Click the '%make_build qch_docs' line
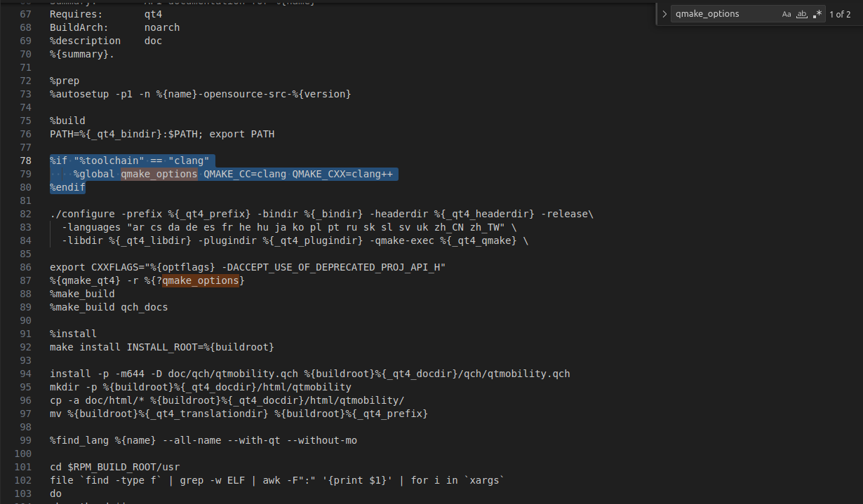Viewport: 863px width, 504px height. coord(109,307)
